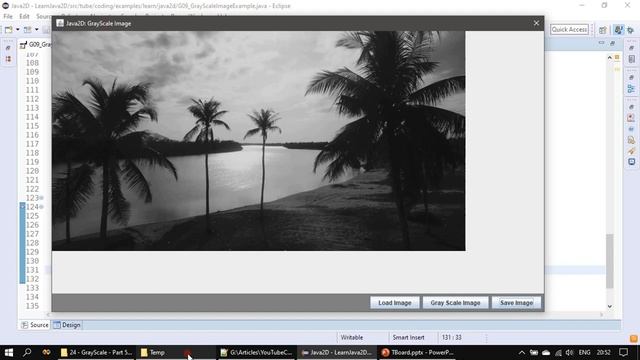Open the Outline view icon
Screen dimensions: 640x360
[631, 89]
